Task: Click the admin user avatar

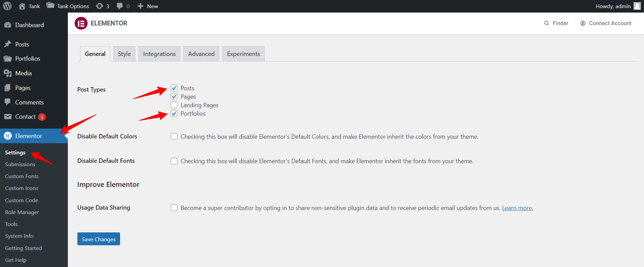Action: [x=637, y=6]
